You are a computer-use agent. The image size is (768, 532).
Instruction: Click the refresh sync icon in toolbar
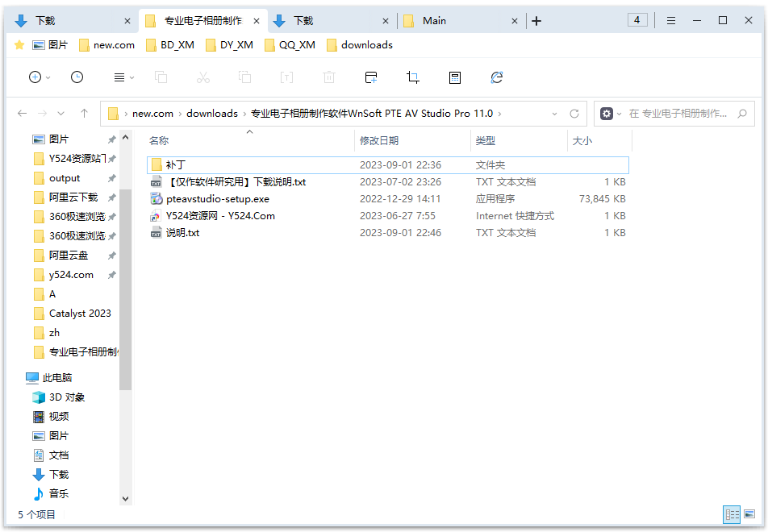[x=497, y=77]
